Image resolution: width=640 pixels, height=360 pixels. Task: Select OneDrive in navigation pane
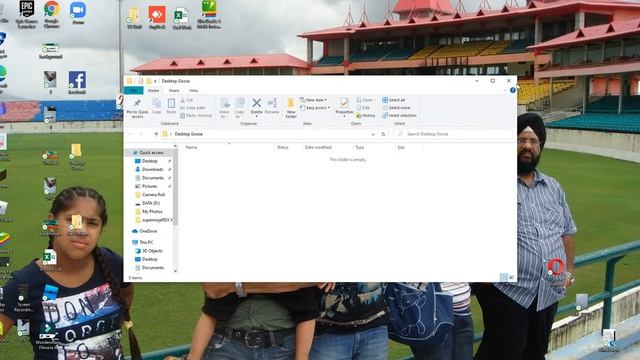148,231
